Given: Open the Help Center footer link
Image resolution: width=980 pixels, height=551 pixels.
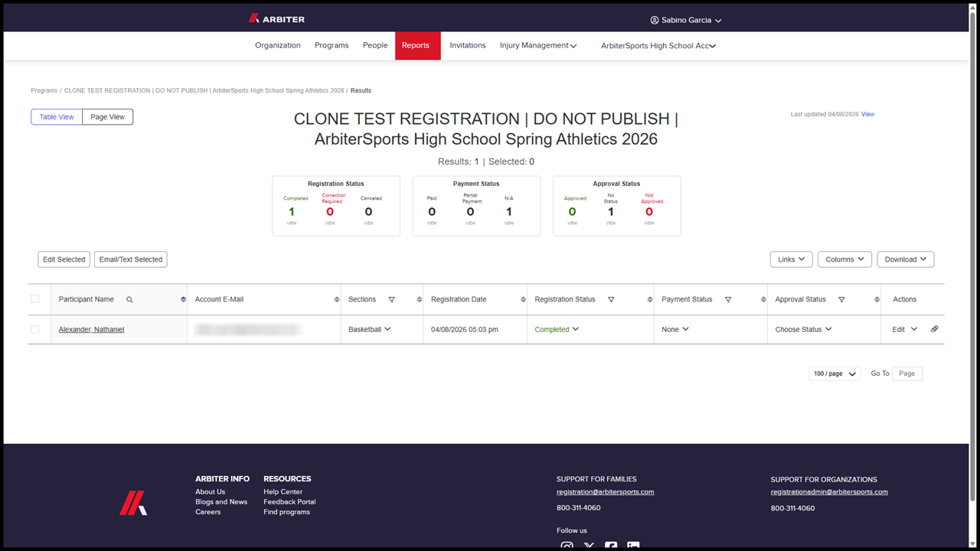Looking at the screenshot, I should [283, 492].
